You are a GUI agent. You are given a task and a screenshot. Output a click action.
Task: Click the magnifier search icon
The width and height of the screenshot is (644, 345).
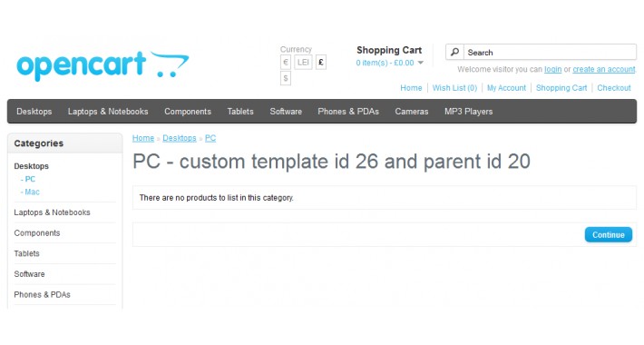(454, 53)
